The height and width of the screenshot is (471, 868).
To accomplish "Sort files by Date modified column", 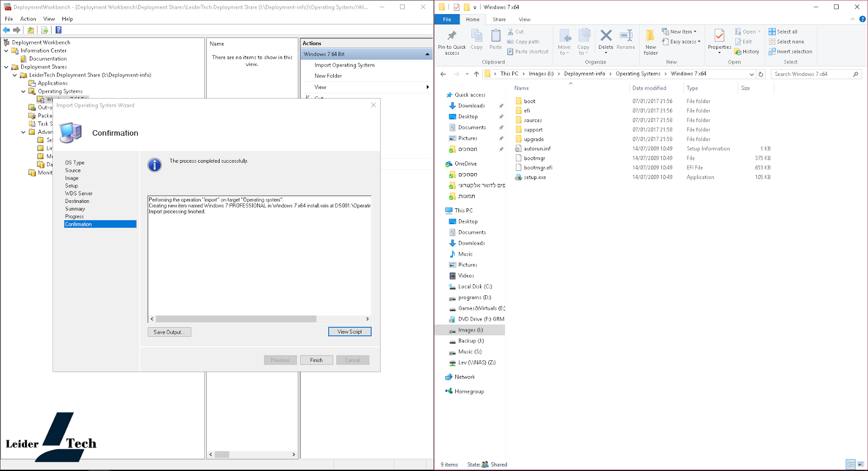I will click(649, 88).
